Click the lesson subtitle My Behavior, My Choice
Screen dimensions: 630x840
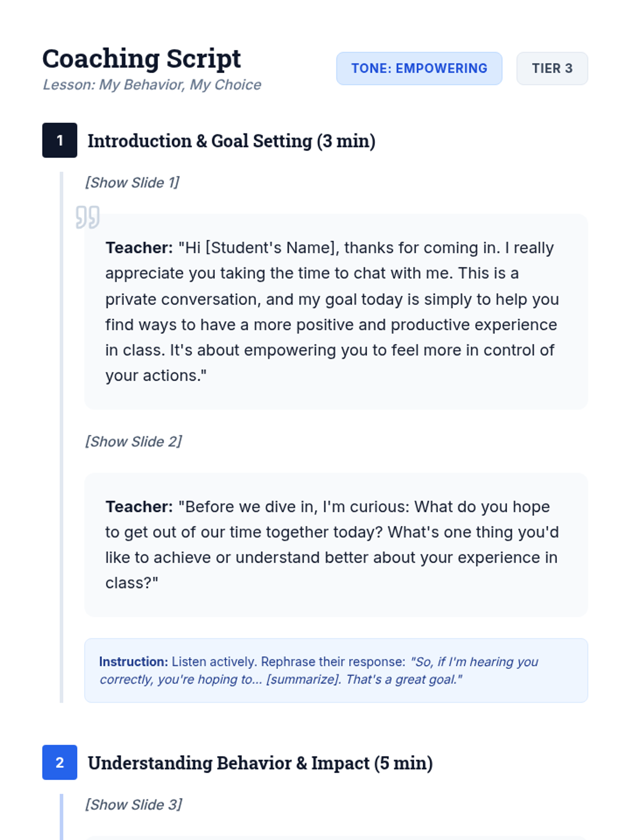[x=152, y=85]
